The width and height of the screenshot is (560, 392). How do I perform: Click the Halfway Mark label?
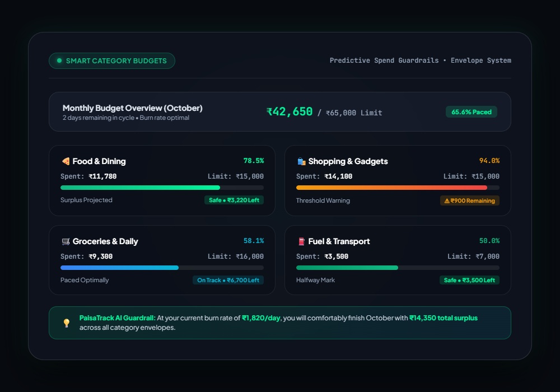pyautogui.click(x=315, y=280)
